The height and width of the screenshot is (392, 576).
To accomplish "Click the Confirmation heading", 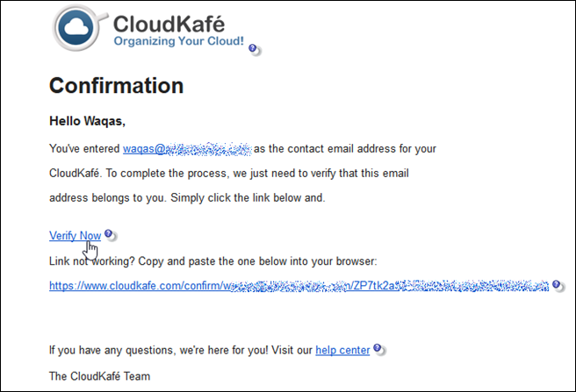I will [117, 86].
